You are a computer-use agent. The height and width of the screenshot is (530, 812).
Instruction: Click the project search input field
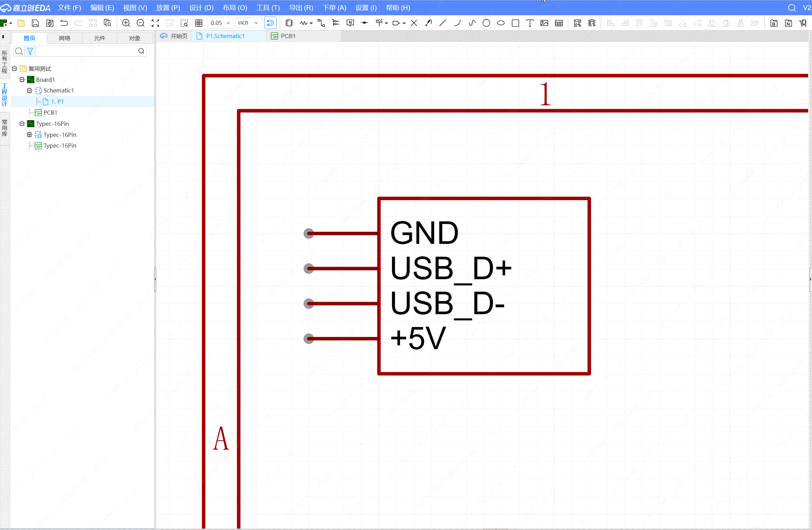tap(87, 51)
